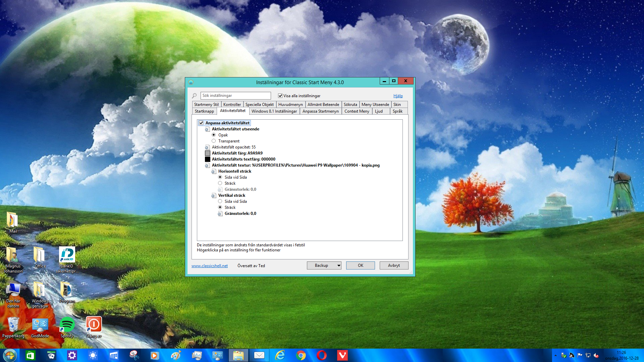Image resolution: width=644 pixels, height=362 pixels.
Task: Switch to the Startknapp tab
Action: tap(204, 111)
